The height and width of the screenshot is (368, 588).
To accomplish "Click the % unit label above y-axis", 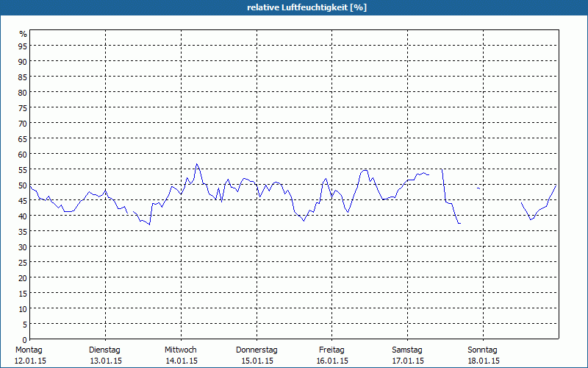I will pyautogui.click(x=24, y=34).
